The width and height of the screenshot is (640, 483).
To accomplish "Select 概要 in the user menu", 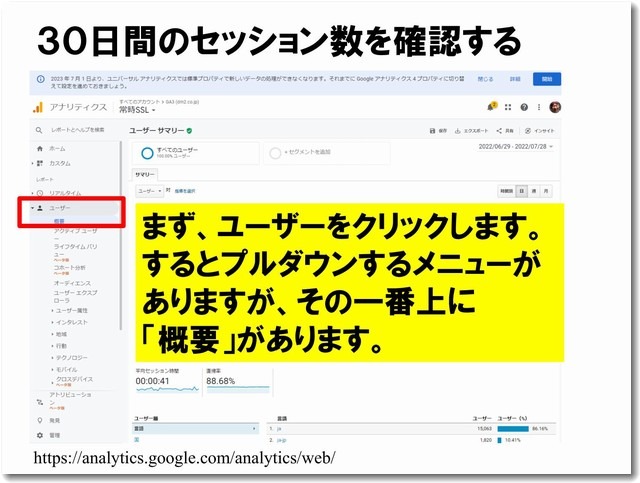I will click(x=59, y=221).
